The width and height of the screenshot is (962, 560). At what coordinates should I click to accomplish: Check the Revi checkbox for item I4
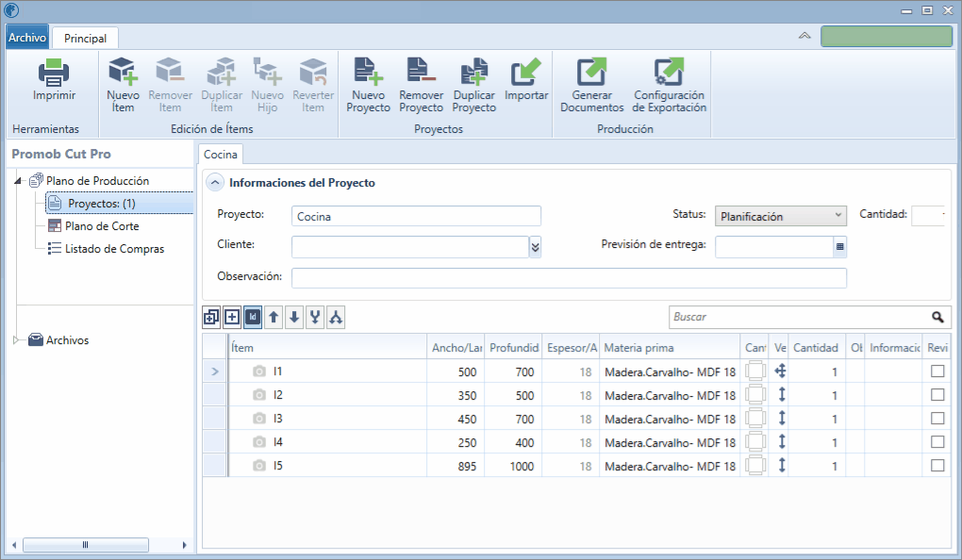pos(937,441)
